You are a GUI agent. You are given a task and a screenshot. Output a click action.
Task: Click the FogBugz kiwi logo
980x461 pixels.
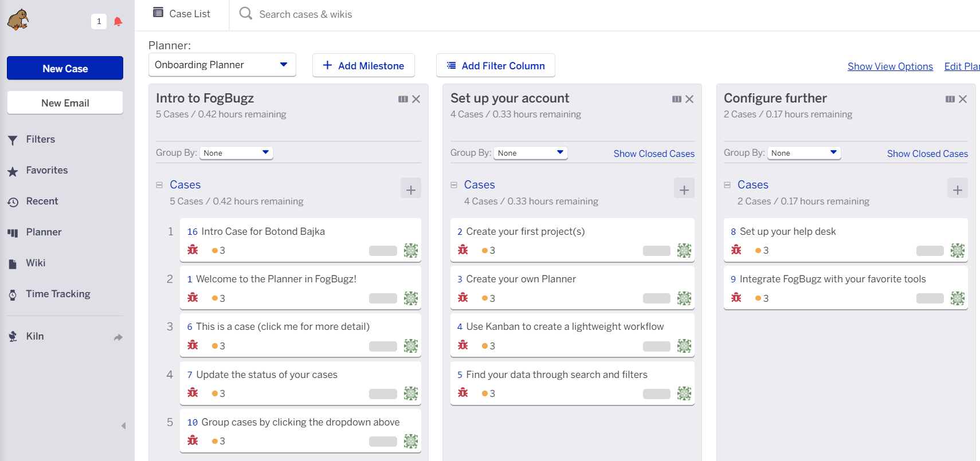[x=18, y=20]
